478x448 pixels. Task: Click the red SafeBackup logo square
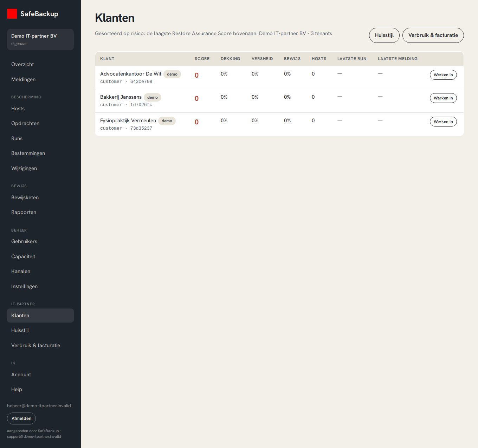pyautogui.click(x=12, y=14)
